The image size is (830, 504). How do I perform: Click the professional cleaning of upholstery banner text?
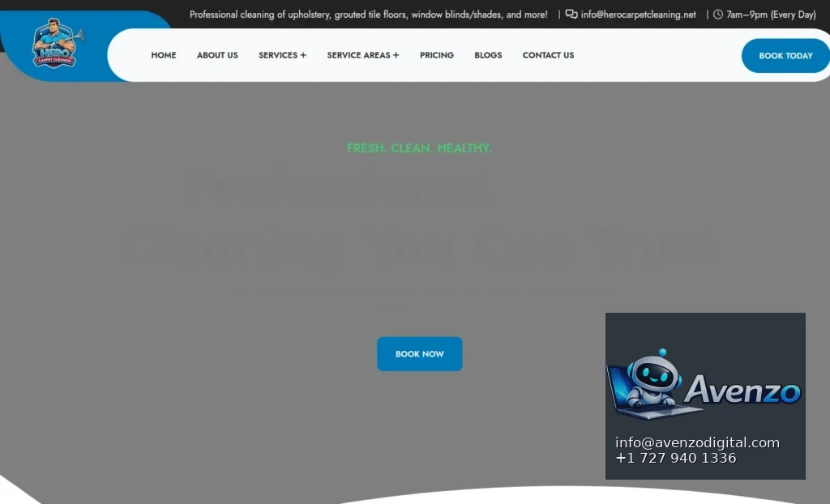(x=369, y=15)
